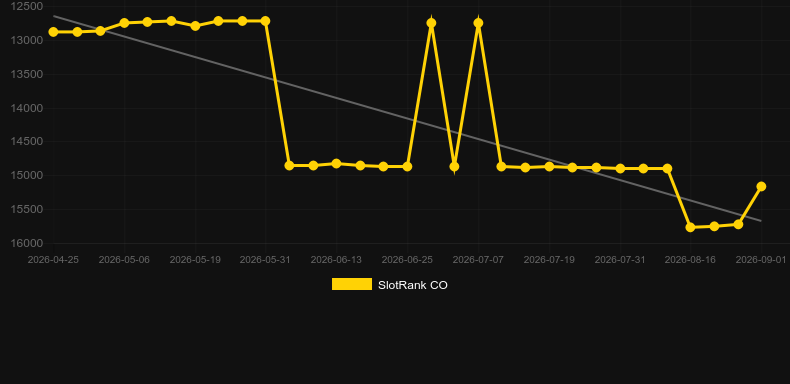Image resolution: width=790 pixels, height=384 pixels.
Task: Click the spike peak right after 2026-06-25
Action: [x=431, y=23]
